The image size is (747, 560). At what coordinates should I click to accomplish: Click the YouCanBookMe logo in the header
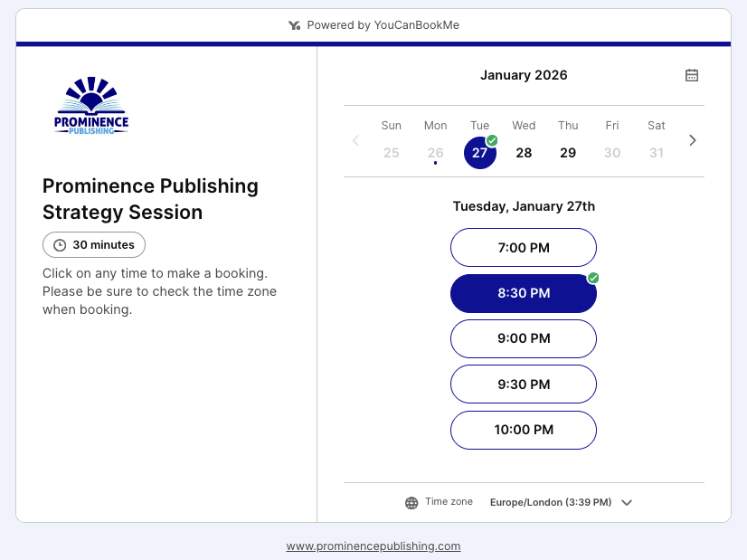point(294,24)
